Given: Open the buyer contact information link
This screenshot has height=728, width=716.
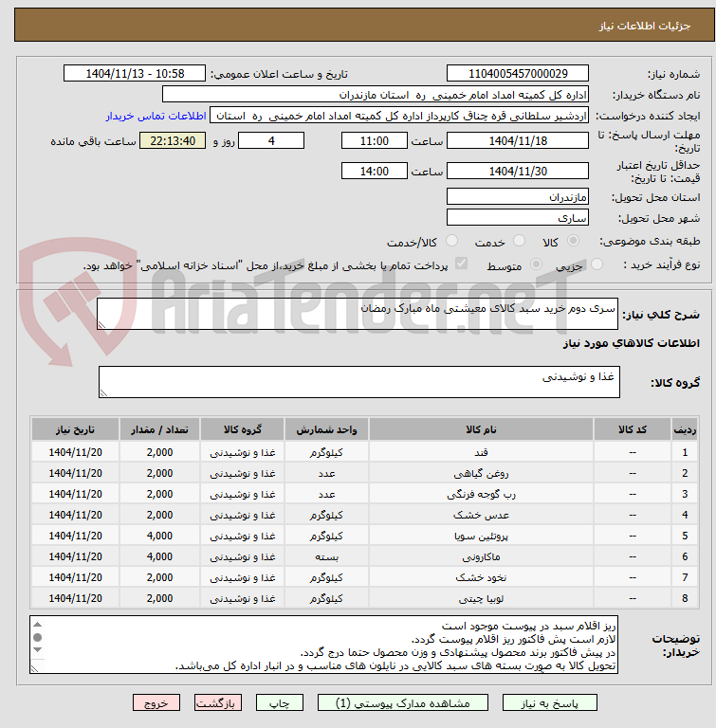Looking at the screenshot, I should (156, 116).
